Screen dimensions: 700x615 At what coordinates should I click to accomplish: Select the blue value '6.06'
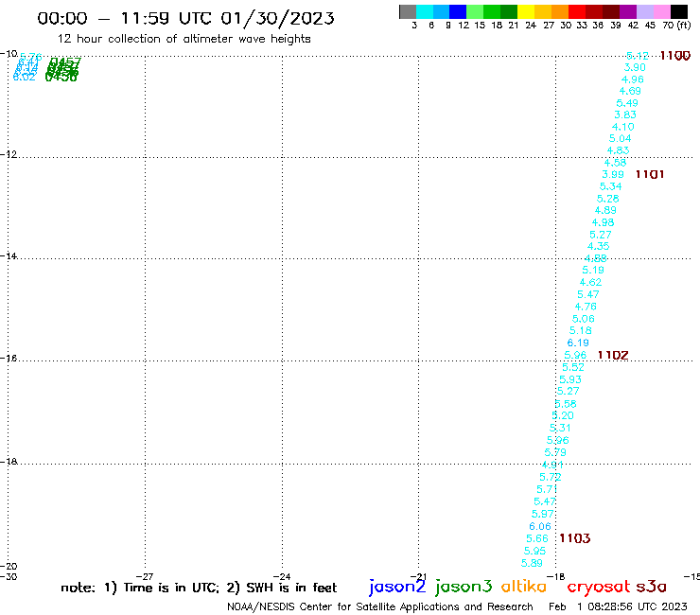tap(540, 527)
